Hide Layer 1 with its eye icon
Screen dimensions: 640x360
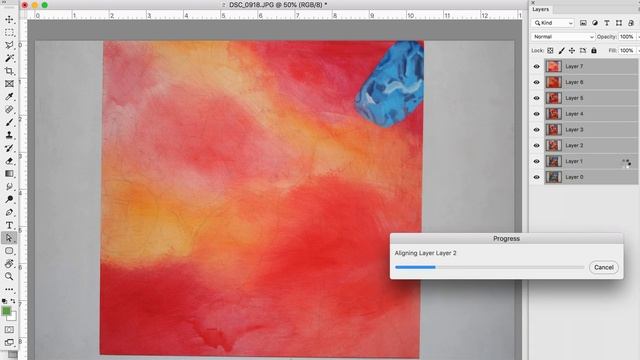click(536, 161)
